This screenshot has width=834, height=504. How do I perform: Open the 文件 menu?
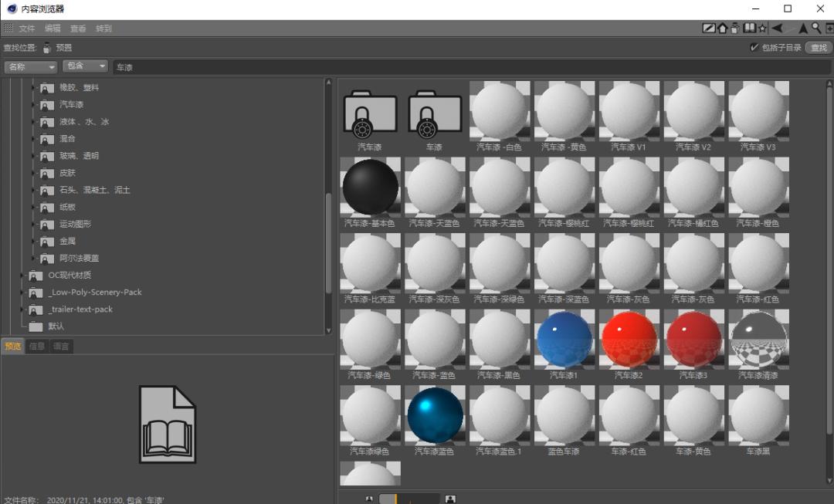[26, 29]
